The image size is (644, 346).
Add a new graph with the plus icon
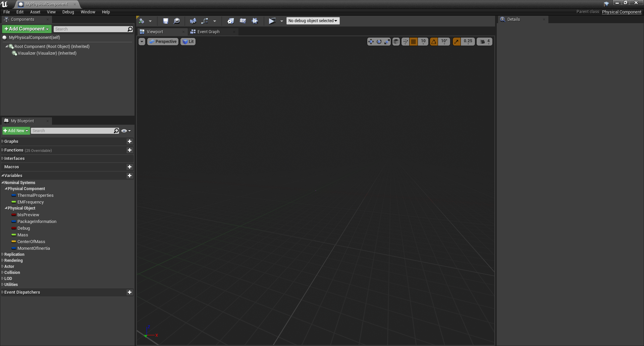tap(129, 141)
